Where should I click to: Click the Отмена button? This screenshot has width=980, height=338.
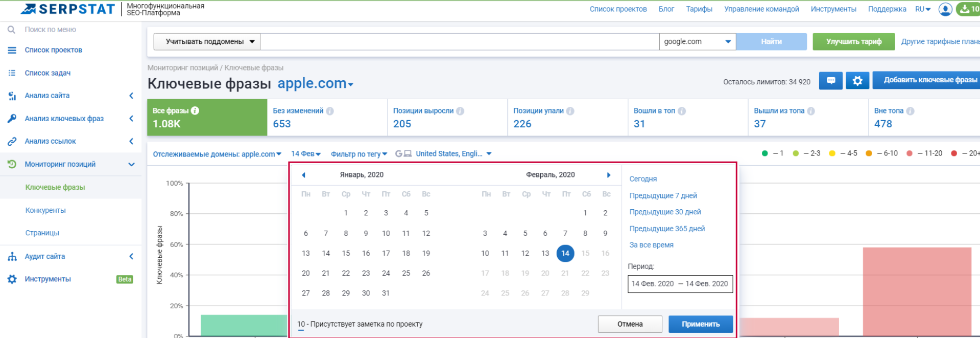tap(630, 324)
